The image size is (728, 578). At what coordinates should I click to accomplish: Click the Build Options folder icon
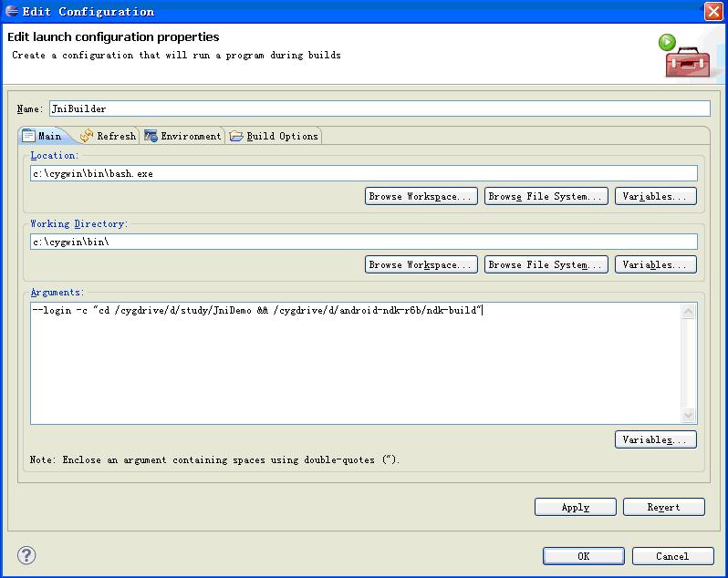click(x=236, y=136)
